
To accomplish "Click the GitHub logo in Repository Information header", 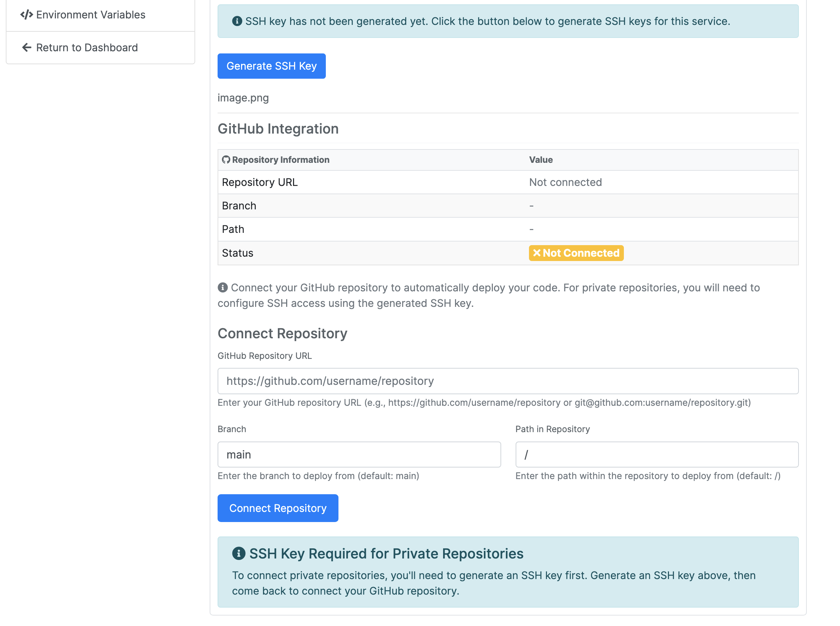I will point(226,160).
